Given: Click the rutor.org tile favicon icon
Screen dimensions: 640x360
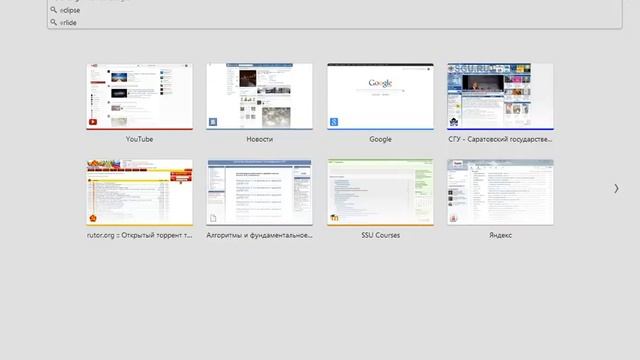Looking at the screenshot, I should (x=93, y=218).
